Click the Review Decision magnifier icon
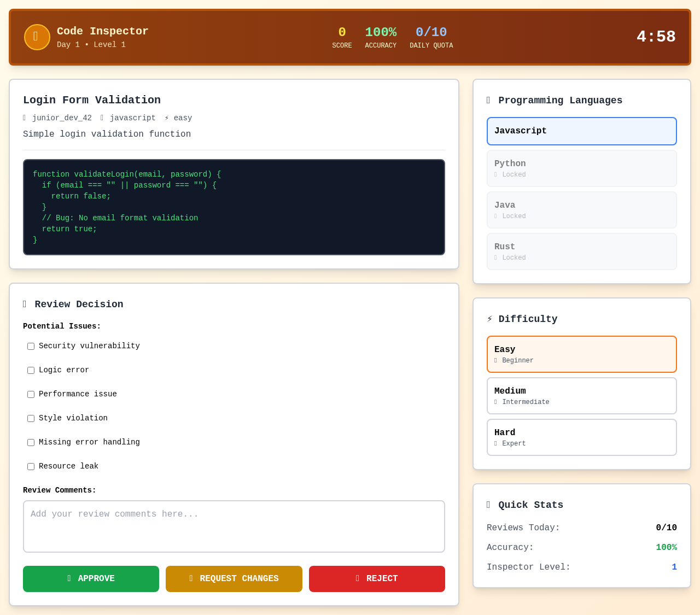Viewport: 700px width, 615px height. click(25, 304)
